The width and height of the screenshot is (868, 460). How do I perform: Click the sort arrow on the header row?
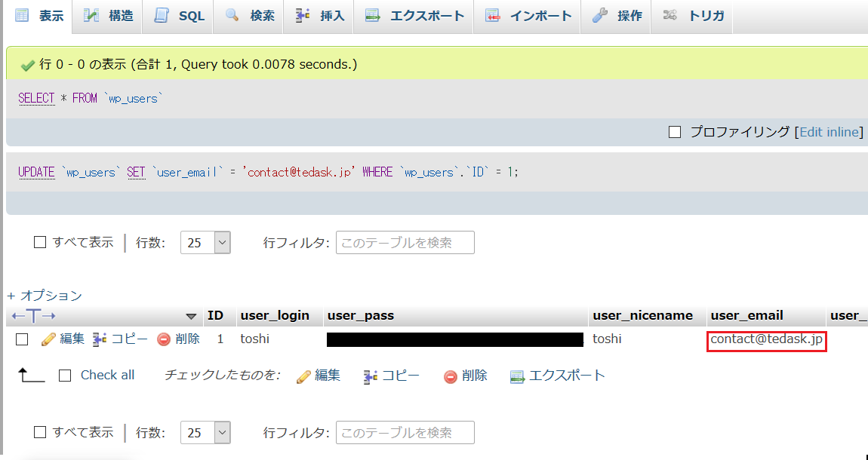click(x=192, y=315)
